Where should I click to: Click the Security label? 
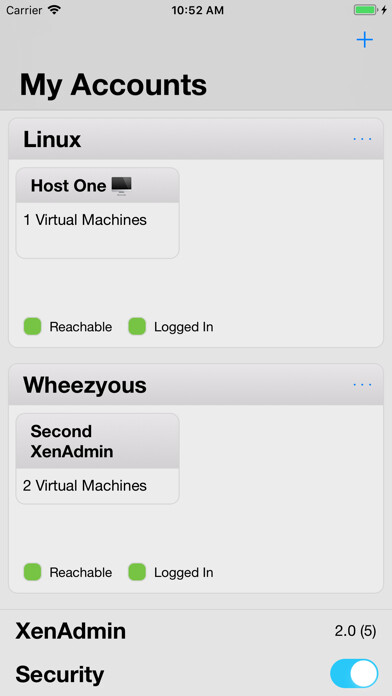click(60, 674)
